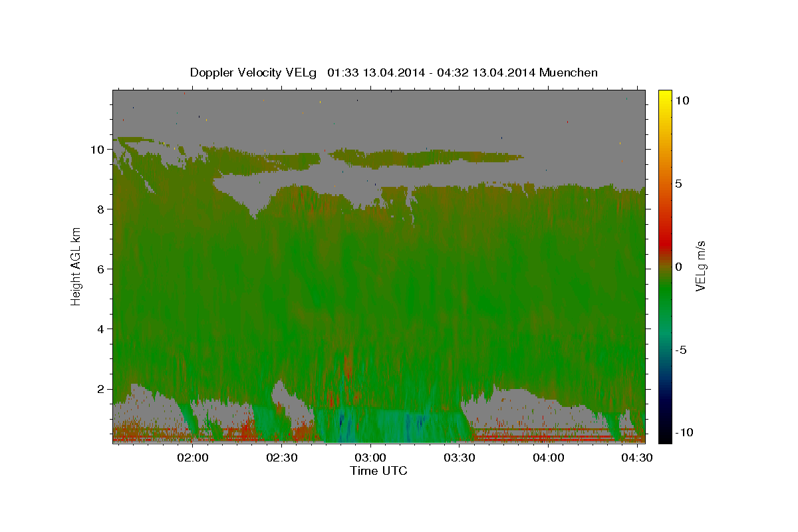
Task: Click the colorbar value 5 label
Action: pos(678,184)
